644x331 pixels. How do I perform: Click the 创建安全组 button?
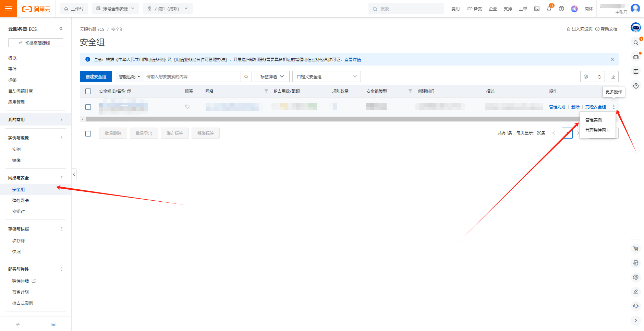[96, 76]
